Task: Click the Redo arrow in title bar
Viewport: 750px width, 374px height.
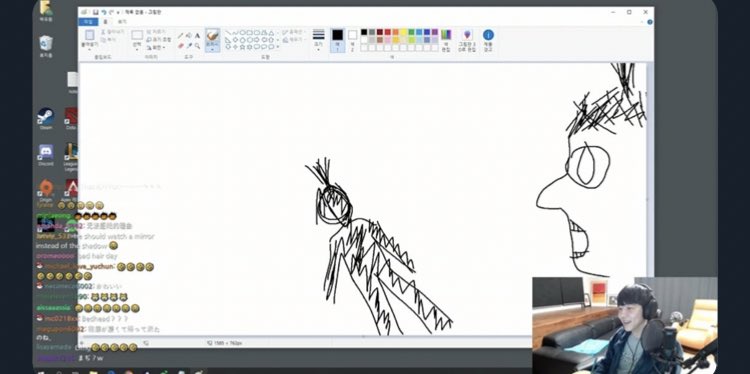Action: (x=111, y=12)
